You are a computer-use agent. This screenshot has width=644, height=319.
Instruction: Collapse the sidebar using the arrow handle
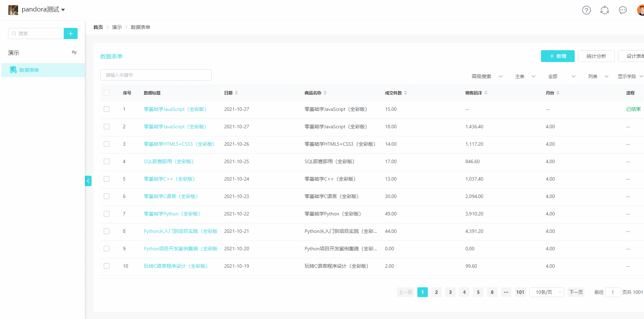pyautogui.click(x=88, y=181)
